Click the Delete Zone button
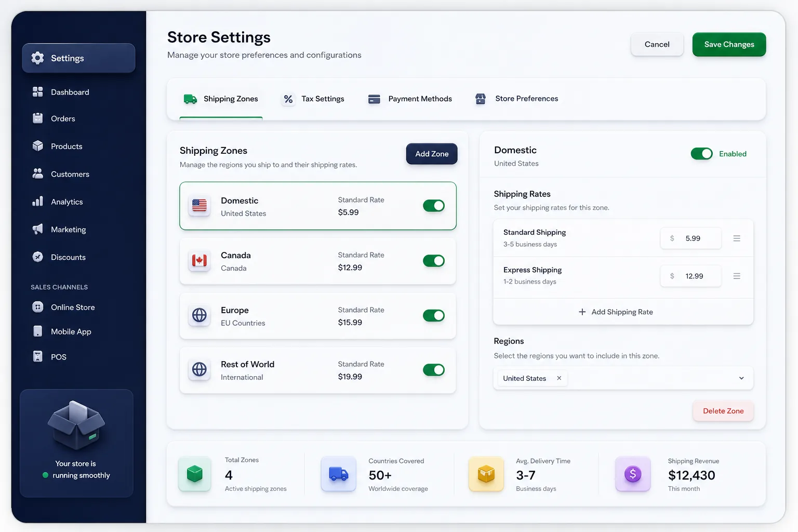The width and height of the screenshot is (798, 532). pos(723,411)
